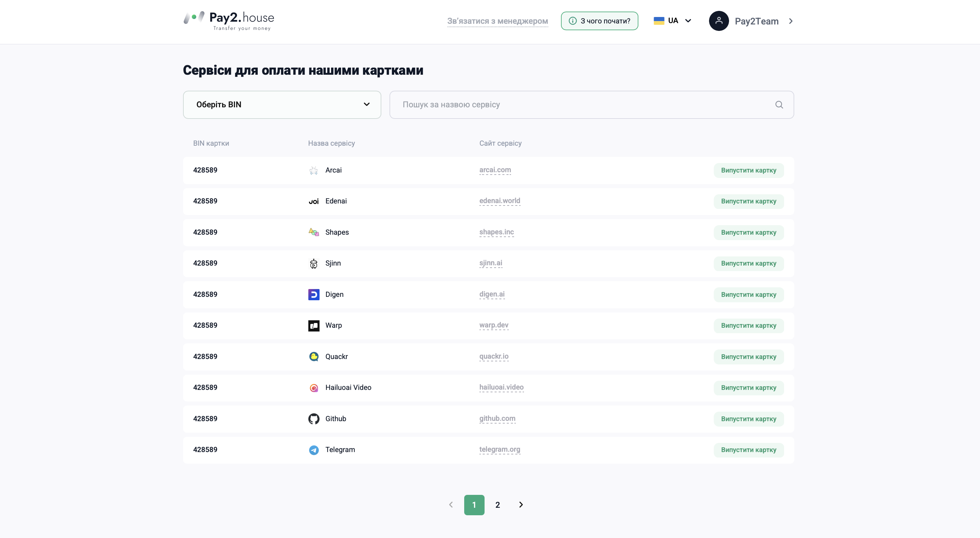
Task: Click the info icon beside 'З чого почати?'
Action: tap(572, 20)
